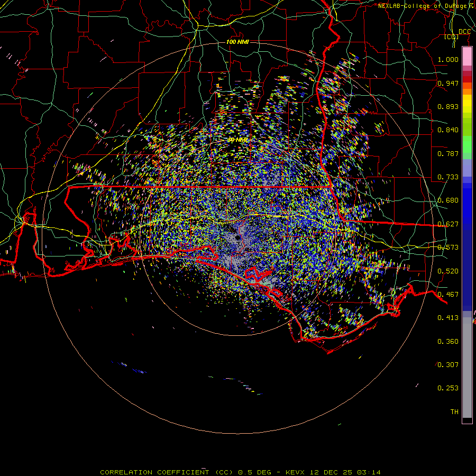Pick the gray segment of the color bar
The image size is (476, 476).
pyautogui.click(x=467, y=368)
